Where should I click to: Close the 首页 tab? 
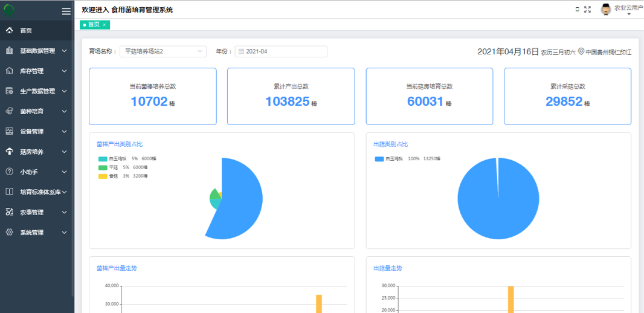(x=104, y=25)
